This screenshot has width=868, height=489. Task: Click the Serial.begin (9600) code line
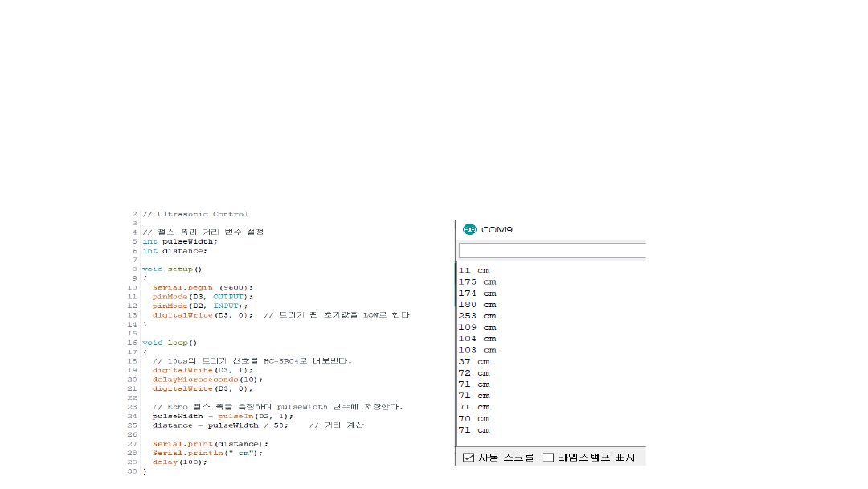pyautogui.click(x=203, y=287)
